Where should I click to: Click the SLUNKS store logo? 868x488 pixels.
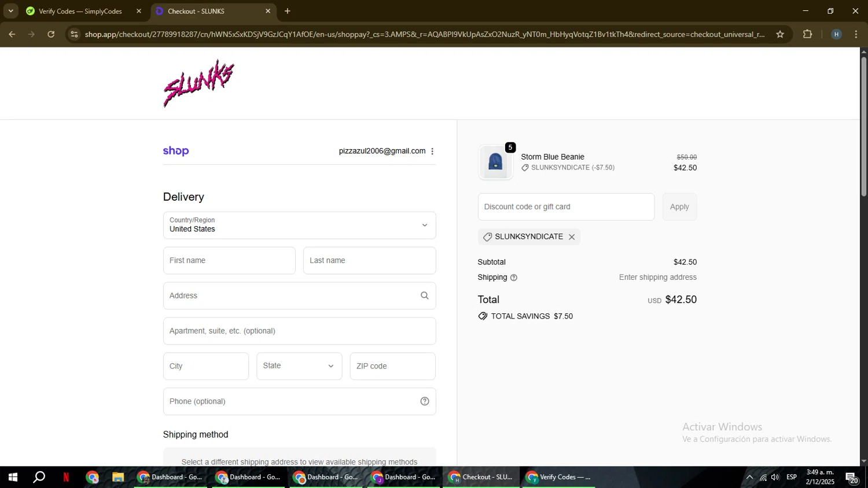point(198,83)
